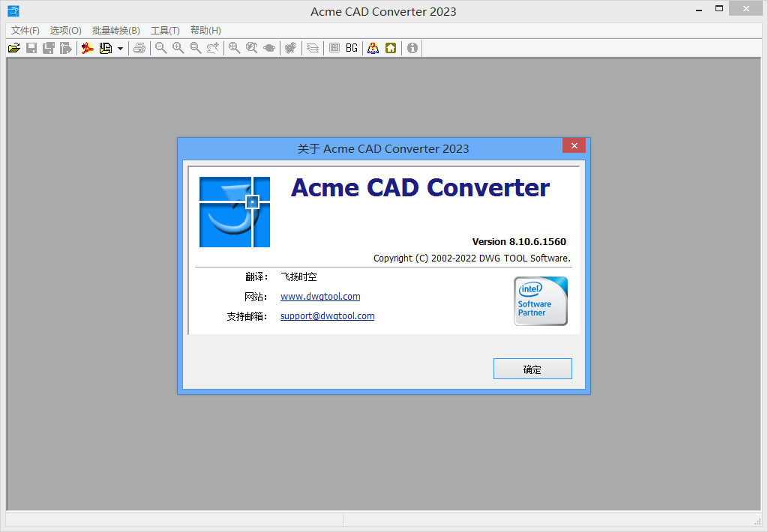This screenshot has height=532, width=768.
Task: Click the Zoom extents crosshair magnifier icon
Action: 235,48
